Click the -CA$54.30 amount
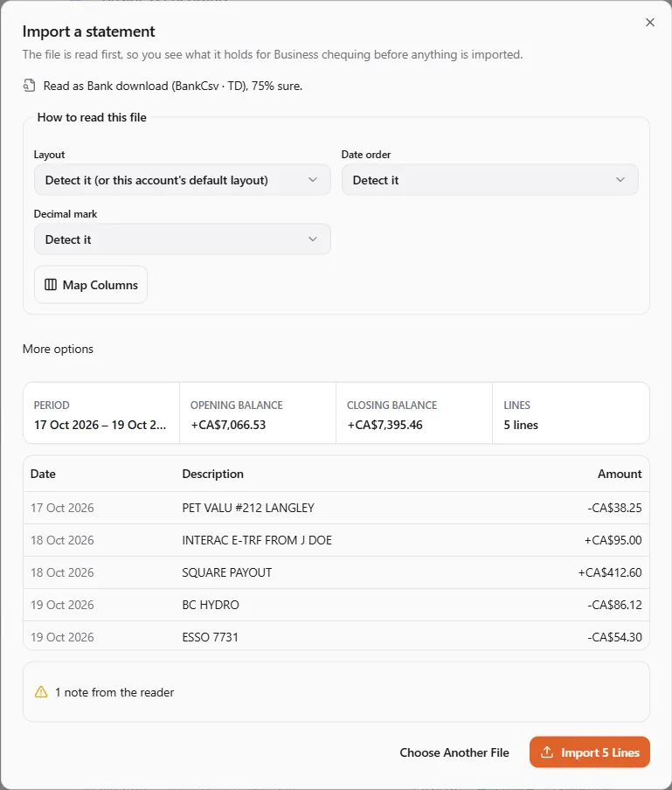 coord(614,637)
